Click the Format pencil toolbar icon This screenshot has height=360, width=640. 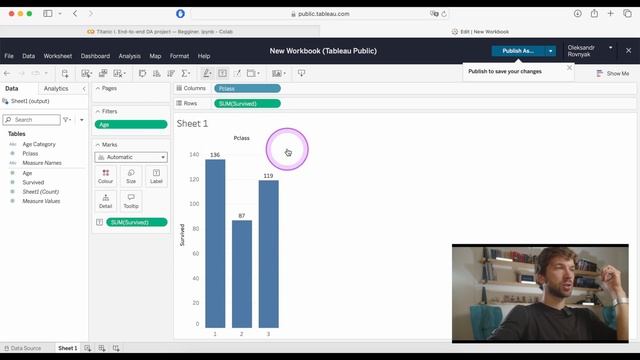(237, 73)
